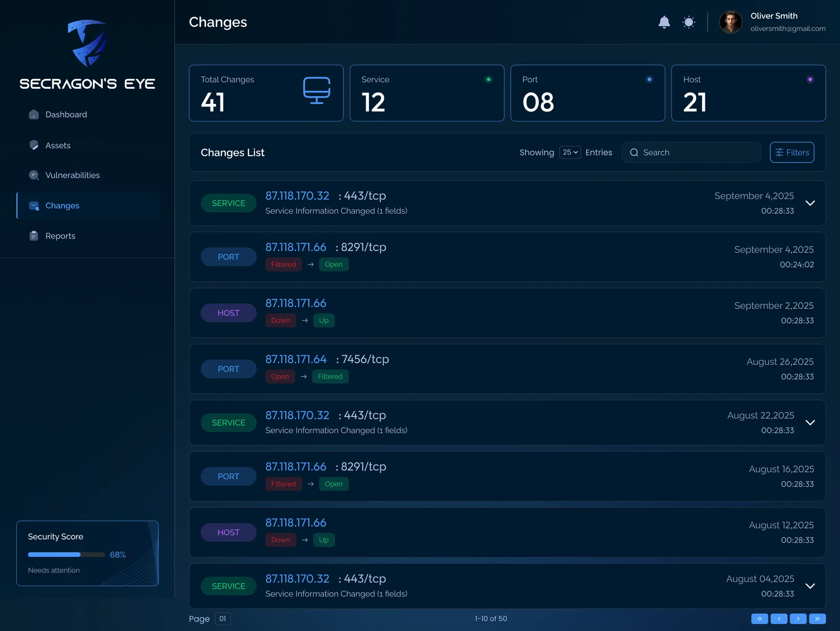The width and height of the screenshot is (840, 631).
Task: Click purple status dot on Host card
Action: pos(810,79)
